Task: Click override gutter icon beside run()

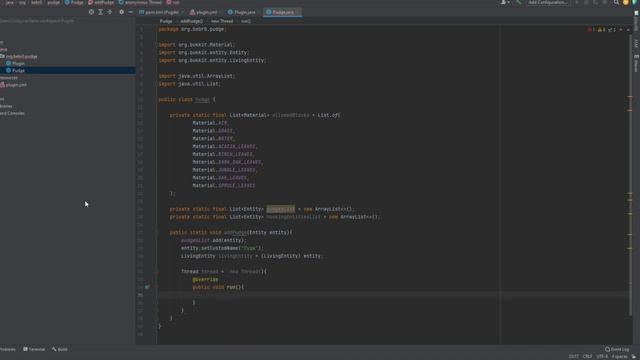Action: point(147,287)
